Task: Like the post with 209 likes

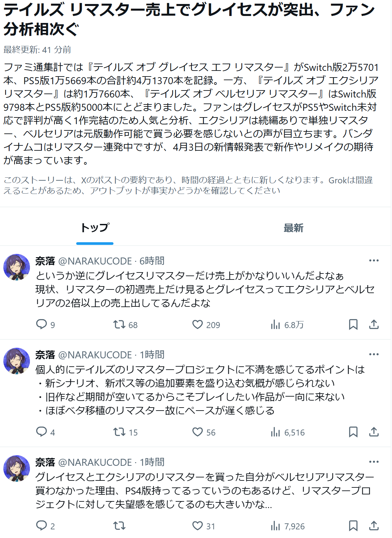Action: point(198,324)
